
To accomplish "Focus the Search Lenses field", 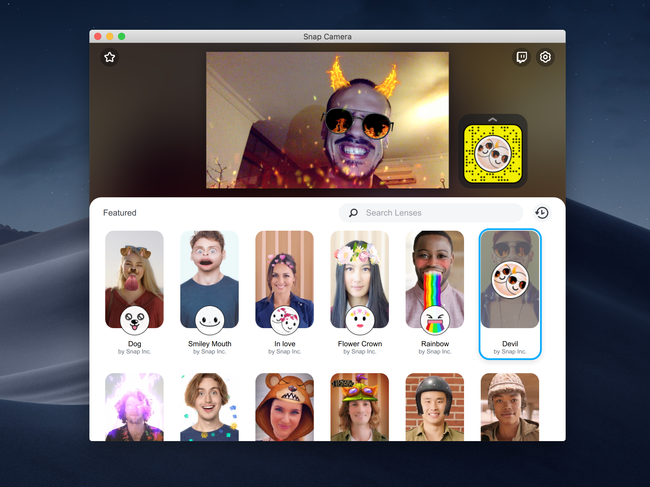I will [x=431, y=213].
